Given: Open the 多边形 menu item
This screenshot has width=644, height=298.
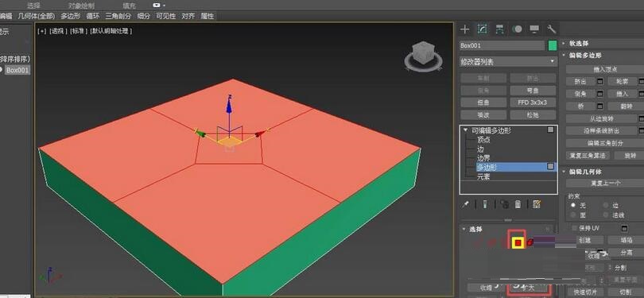Looking at the screenshot, I should (70, 16).
